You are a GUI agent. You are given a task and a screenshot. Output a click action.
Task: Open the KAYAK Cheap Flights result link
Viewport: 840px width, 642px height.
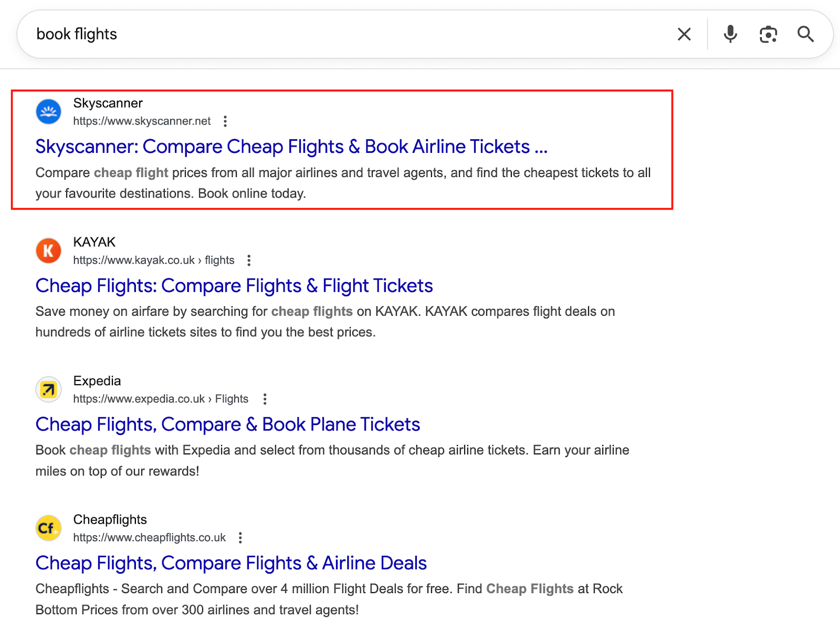234,286
